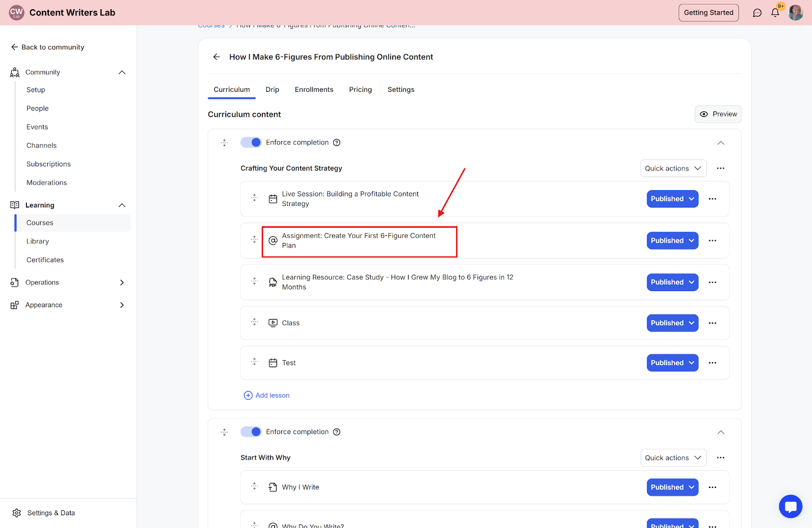This screenshot has width=812, height=528.
Task: Grab the drag handle for Learning Resource lesson
Action: click(255, 281)
